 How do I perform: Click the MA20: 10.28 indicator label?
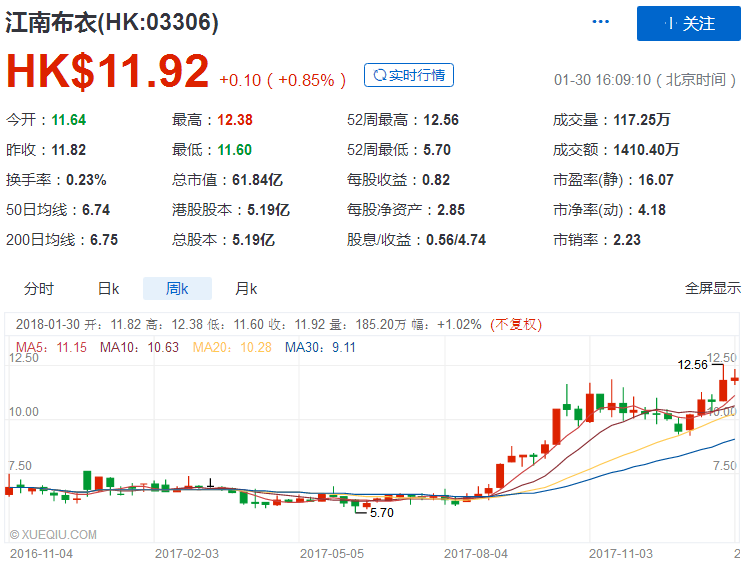(232, 347)
